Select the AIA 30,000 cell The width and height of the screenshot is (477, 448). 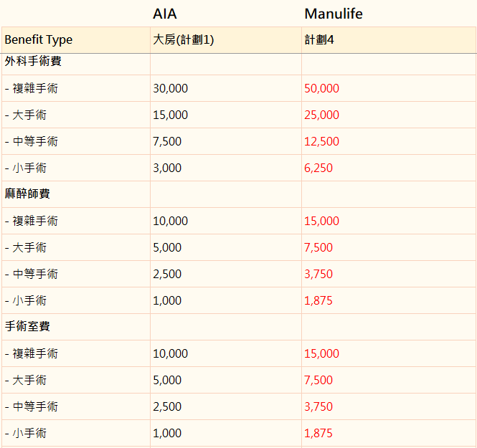point(226,88)
